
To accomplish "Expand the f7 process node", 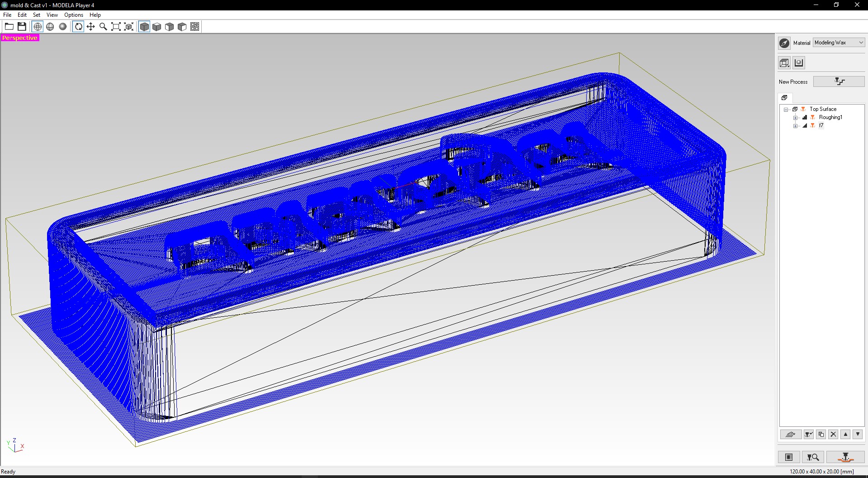I will pos(795,126).
